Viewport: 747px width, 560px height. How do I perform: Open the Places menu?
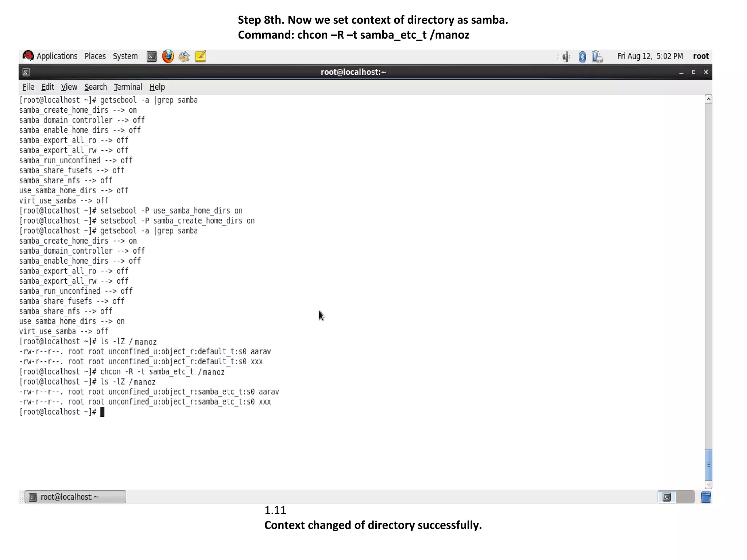(x=95, y=56)
